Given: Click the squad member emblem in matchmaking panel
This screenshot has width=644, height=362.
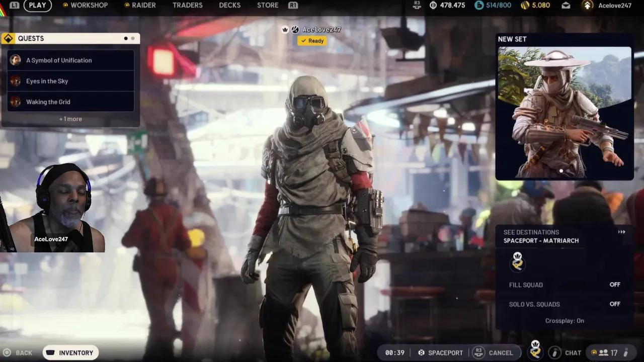Looking at the screenshot, I should pos(517,262).
